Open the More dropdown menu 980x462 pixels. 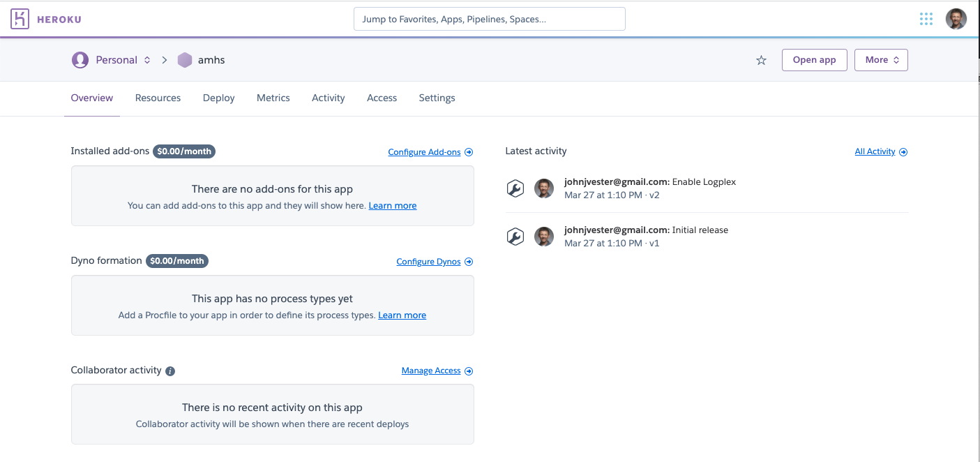pos(881,60)
